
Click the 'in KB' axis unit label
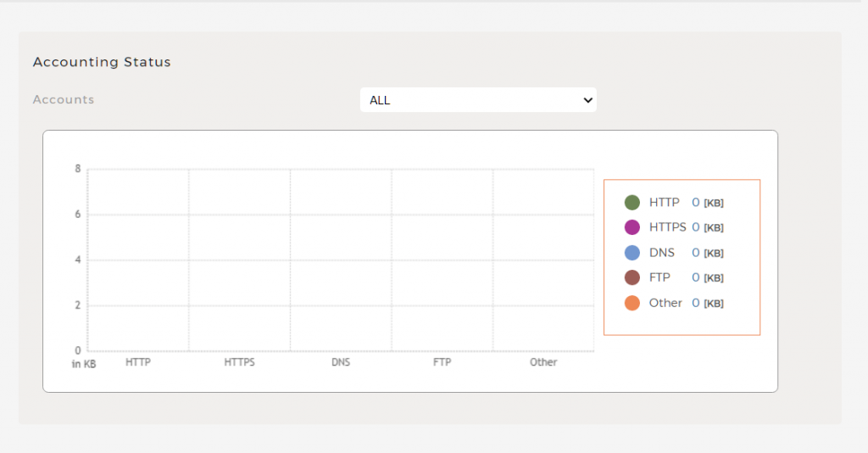pyautogui.click(x=83, y=364)
